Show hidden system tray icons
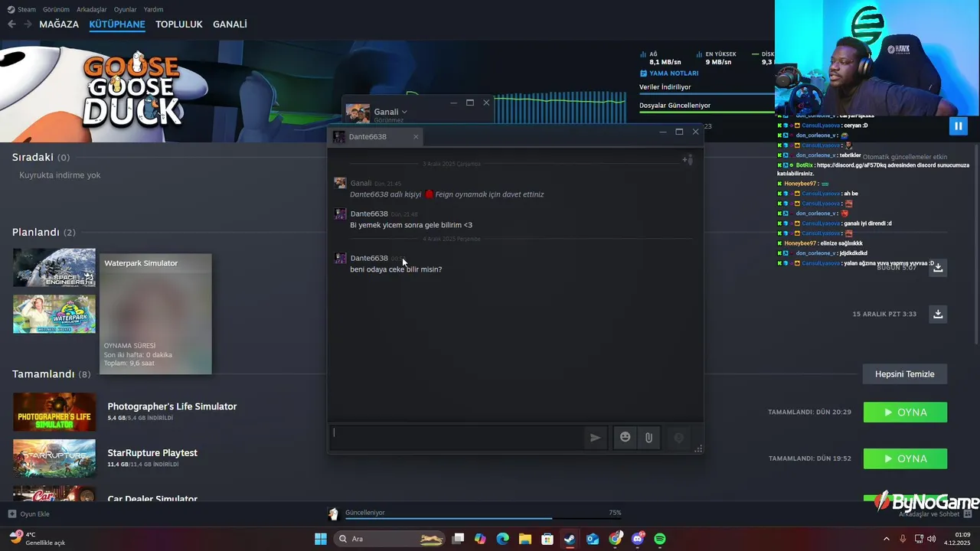Image resolution: width=980 pixels, height=551 pixels. 887,539
